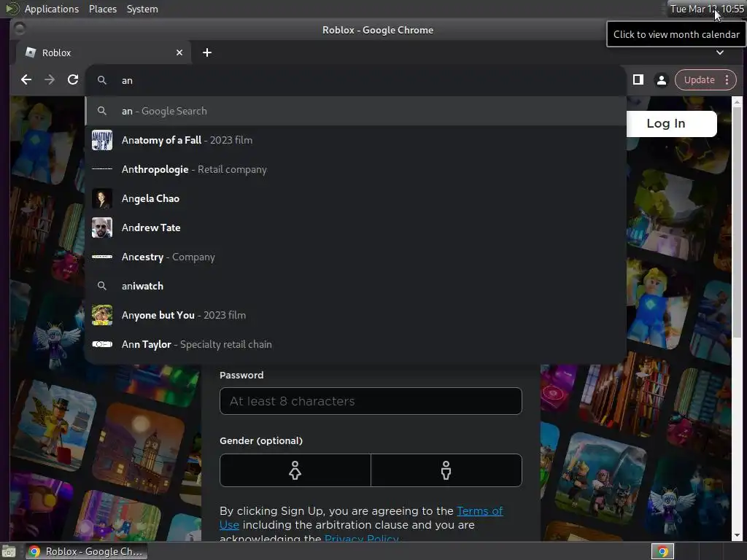Select Anatomy of a Fall suggestion
The width and height of the screenshot is (747, 560).
pyautogui.click(x=355, y=140)
